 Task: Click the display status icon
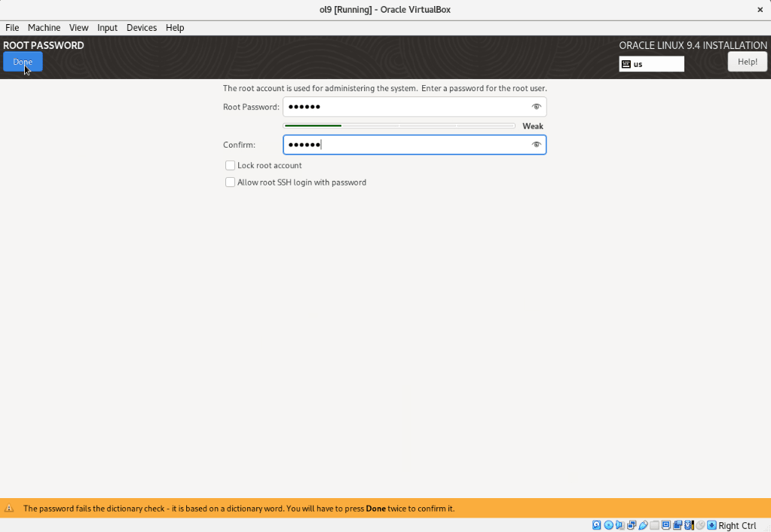coord(665,525)
